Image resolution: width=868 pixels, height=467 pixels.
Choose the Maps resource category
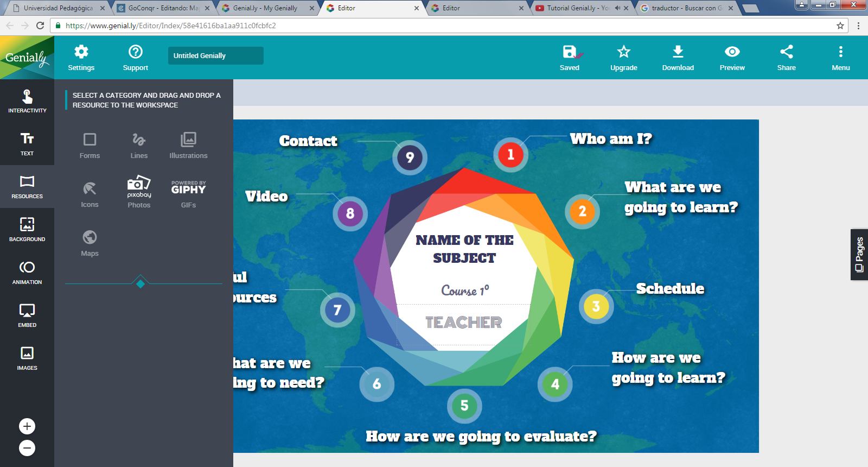coord(90,243)
